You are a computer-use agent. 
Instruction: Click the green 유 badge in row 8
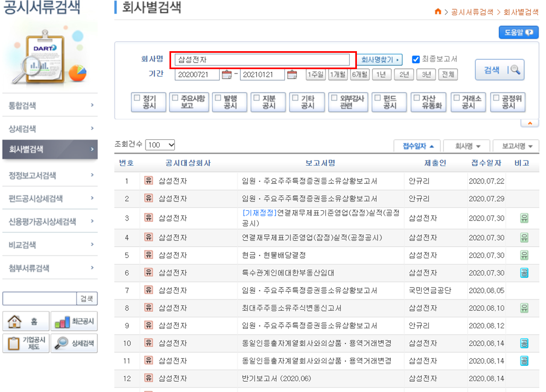pos(524,308)
